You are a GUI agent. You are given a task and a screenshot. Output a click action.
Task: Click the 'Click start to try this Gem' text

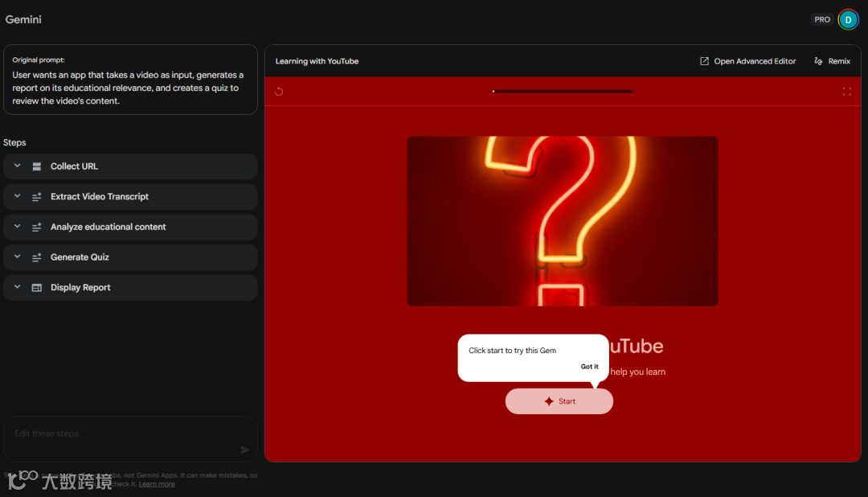(x=512, y=350)
